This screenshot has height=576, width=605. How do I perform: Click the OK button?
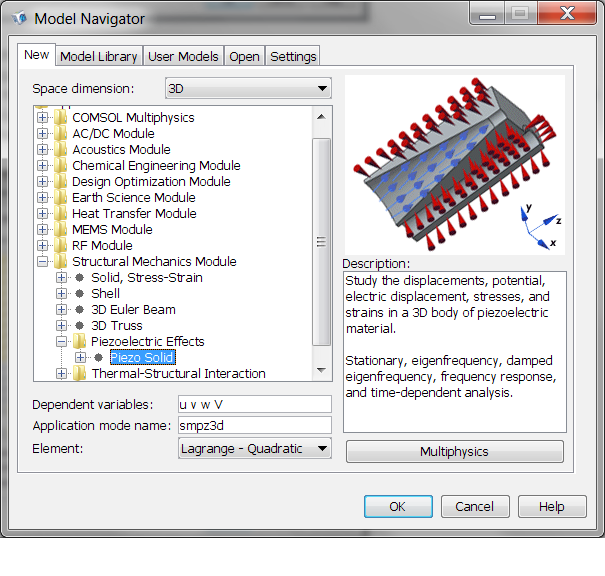pyautogui.click(x=398, y=506)
